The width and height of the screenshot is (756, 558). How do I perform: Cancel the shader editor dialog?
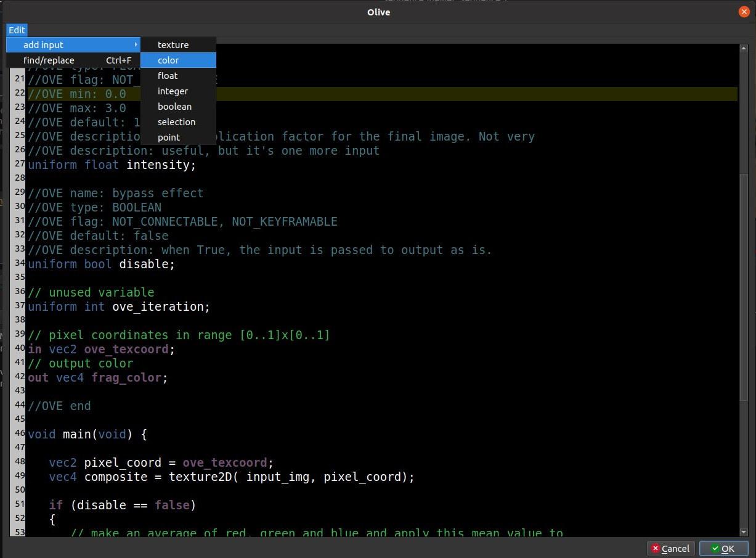[x=671, y=548]
